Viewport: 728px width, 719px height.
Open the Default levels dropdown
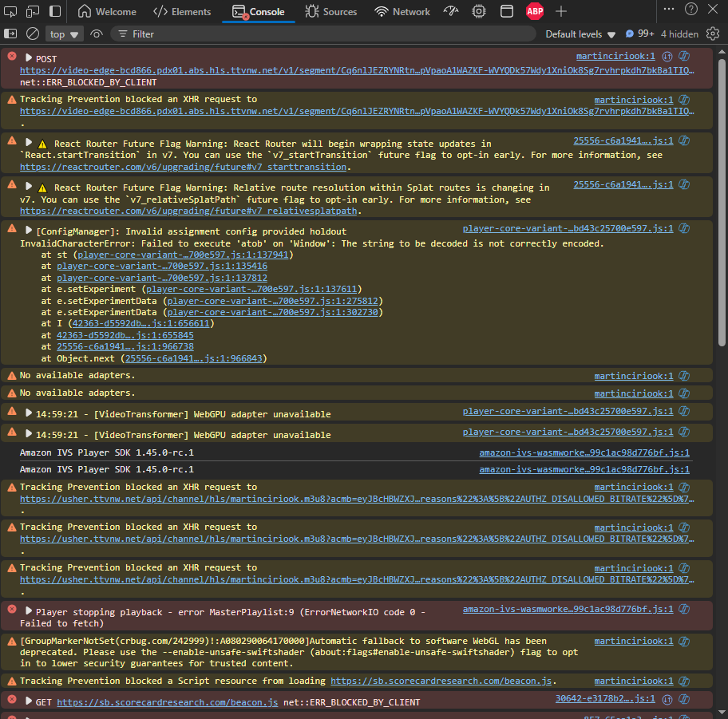click(x=580, y=34)
